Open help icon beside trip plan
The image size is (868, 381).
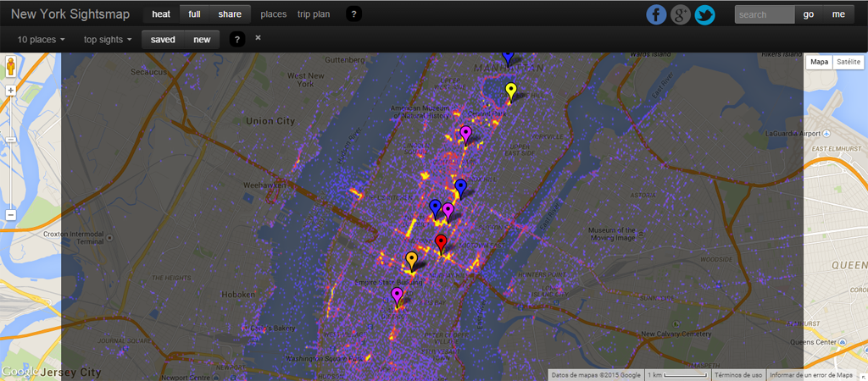tap(354, 14)
